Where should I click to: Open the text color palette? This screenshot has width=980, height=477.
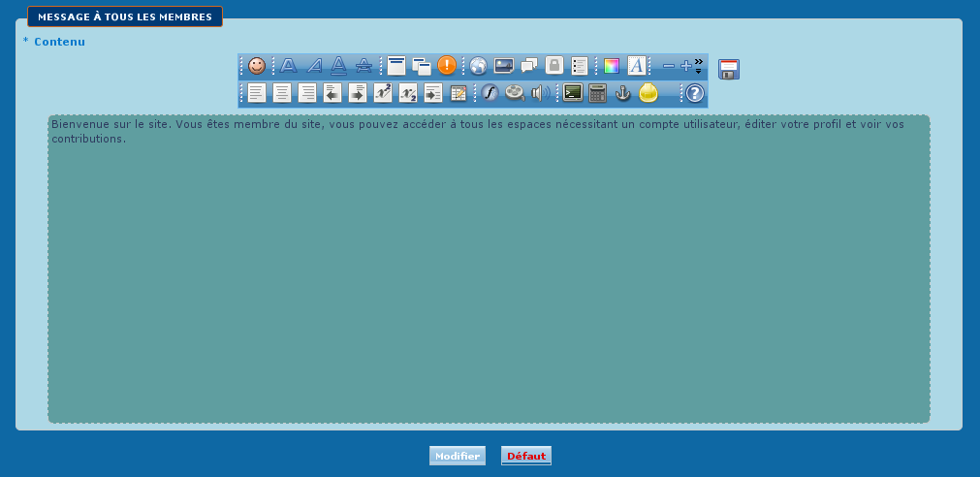pyautogui.click(x=611, y=66)
